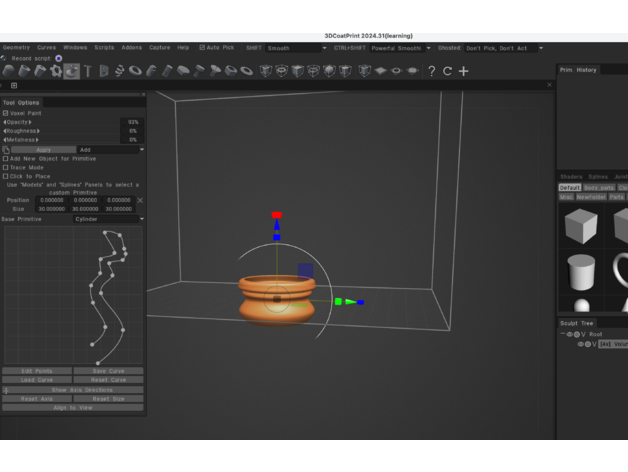Select the spiral primitive tool

click(x=120, y=71)
